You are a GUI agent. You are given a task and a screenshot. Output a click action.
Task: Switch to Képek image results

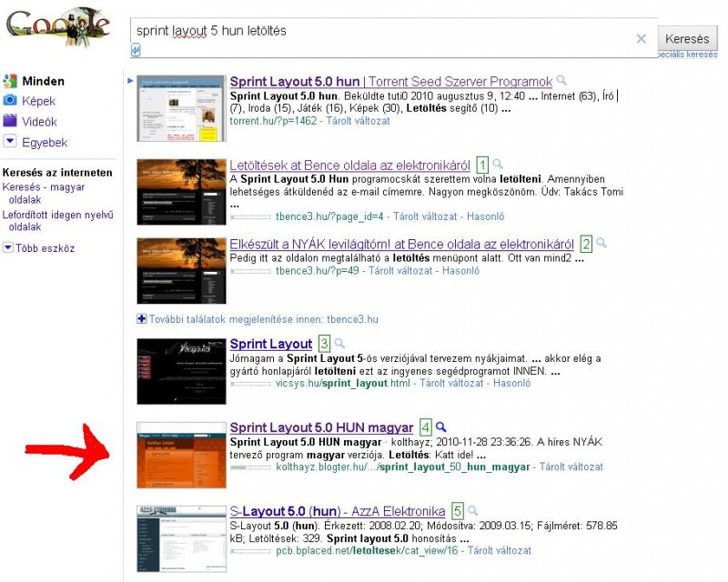pyautogui.click(x=38, y=101)
